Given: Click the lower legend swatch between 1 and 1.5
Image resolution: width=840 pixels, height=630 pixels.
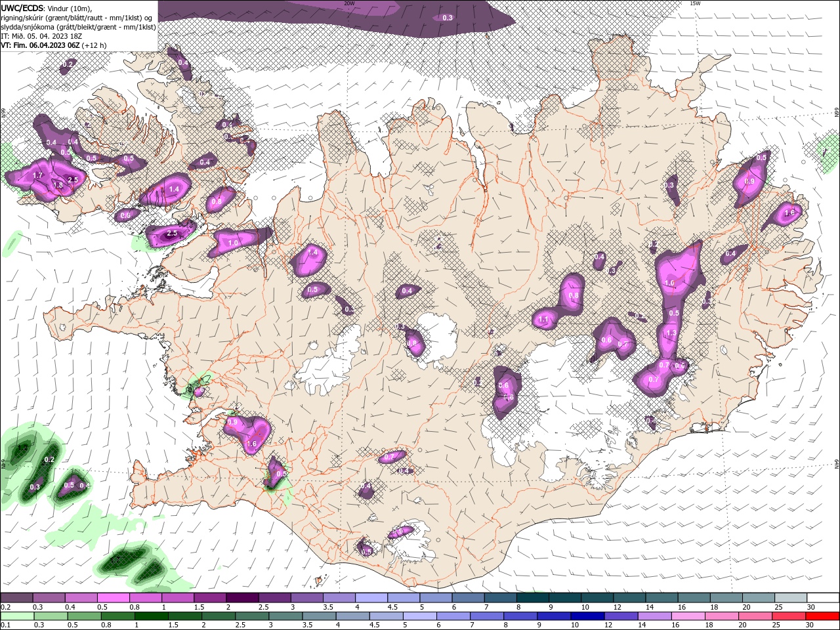Looking at the screenshot, I should (x=152, y=616).
